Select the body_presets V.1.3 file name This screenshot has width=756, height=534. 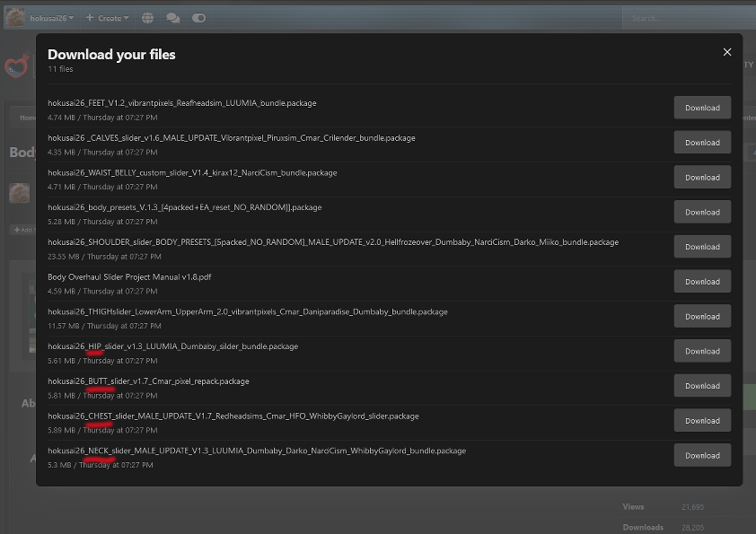[x=185, y=207]
